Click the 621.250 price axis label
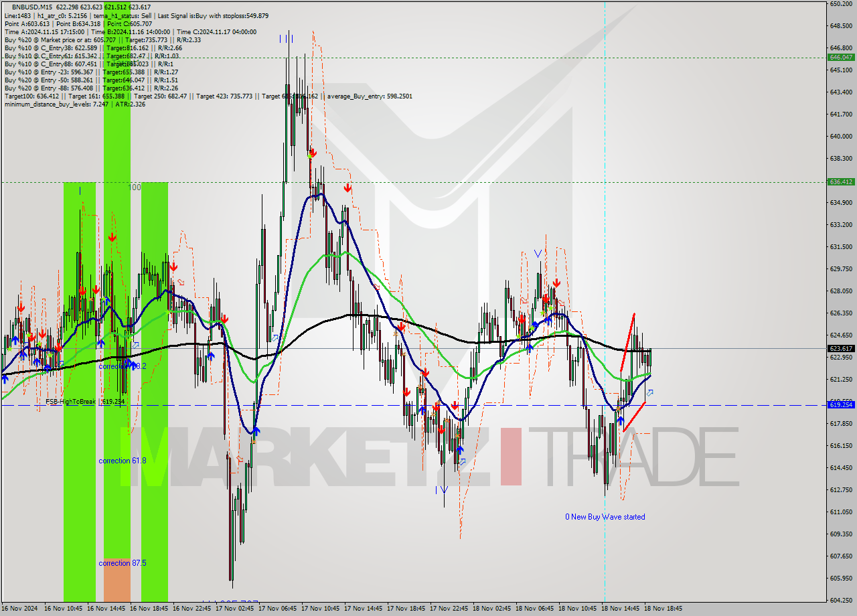The height and width of the screenshot is (616, 857). [841, 380]
